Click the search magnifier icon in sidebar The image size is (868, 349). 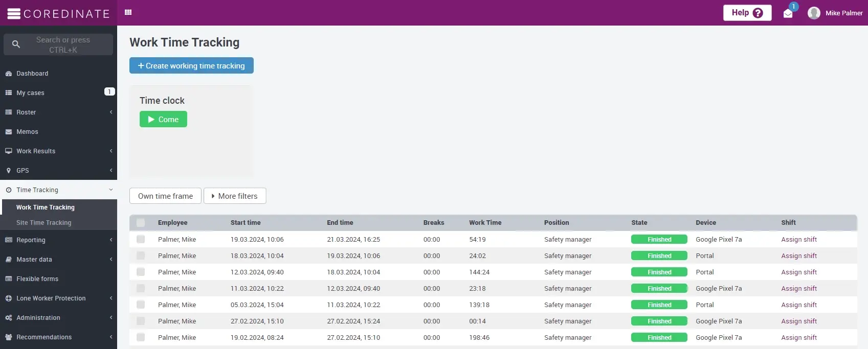tap(16, 44)
